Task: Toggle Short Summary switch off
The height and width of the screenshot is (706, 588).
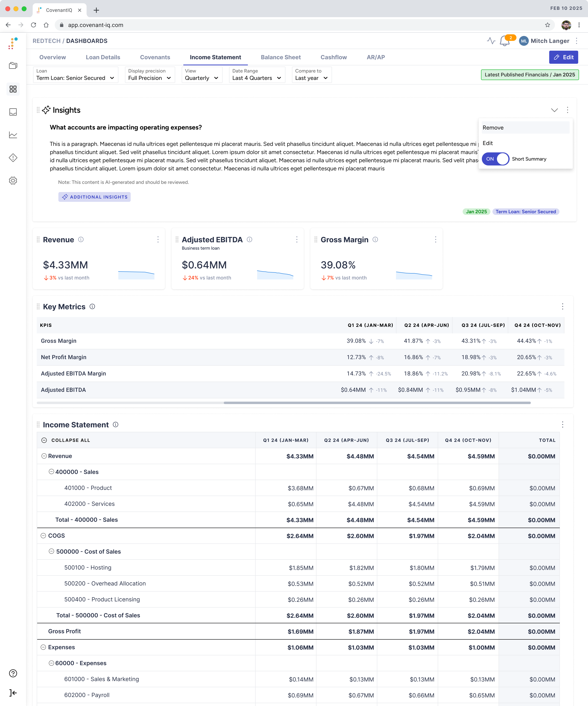Action: point(496,159)
